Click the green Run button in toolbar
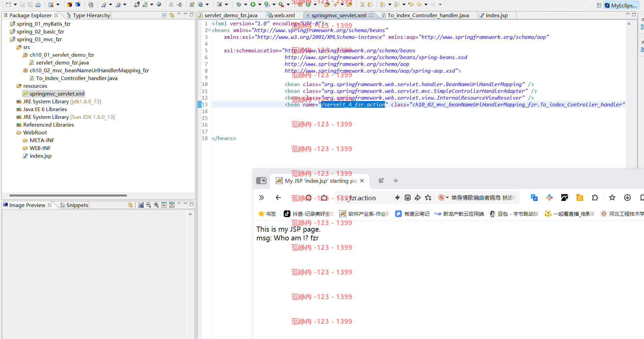 coord(253,4)
